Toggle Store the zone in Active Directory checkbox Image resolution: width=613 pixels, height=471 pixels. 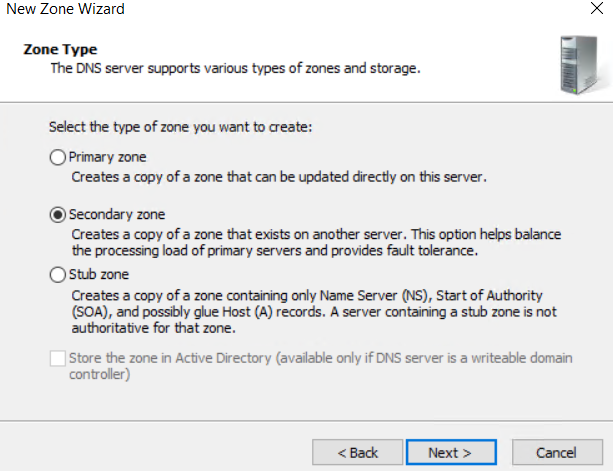(58, 357)
